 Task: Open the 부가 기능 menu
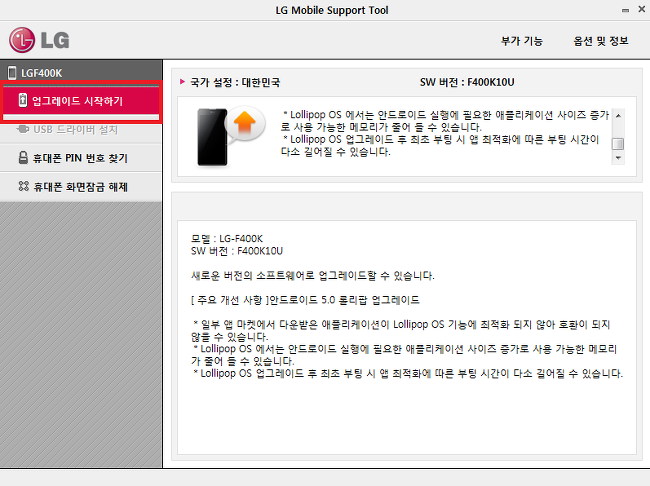[521, 41]
